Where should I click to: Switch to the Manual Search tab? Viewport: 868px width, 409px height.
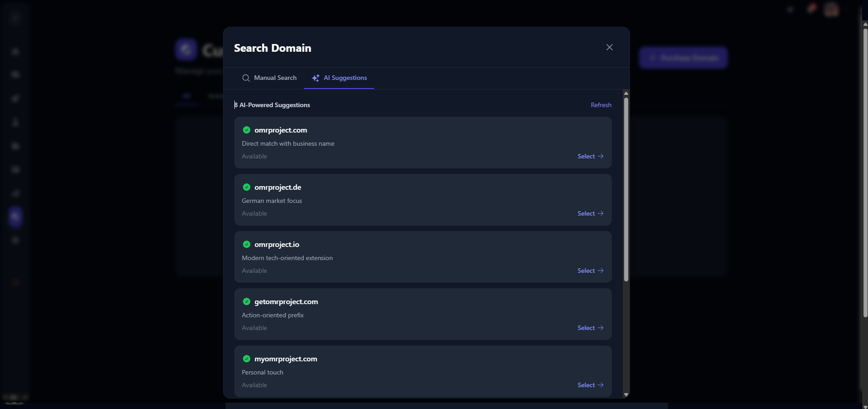pos(269,78)
